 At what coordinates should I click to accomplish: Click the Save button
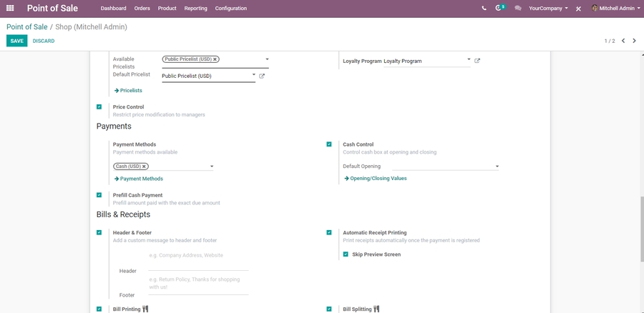point(16,41)
